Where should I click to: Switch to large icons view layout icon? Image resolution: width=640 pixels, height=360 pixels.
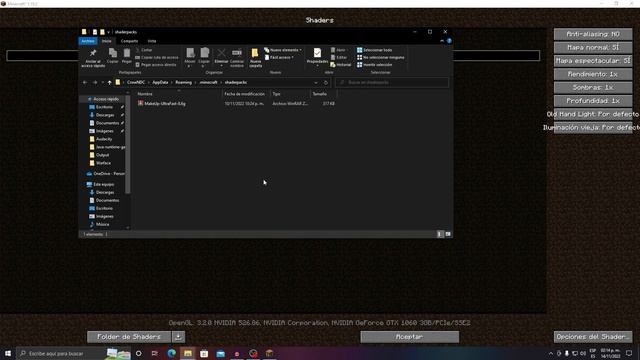448,234
